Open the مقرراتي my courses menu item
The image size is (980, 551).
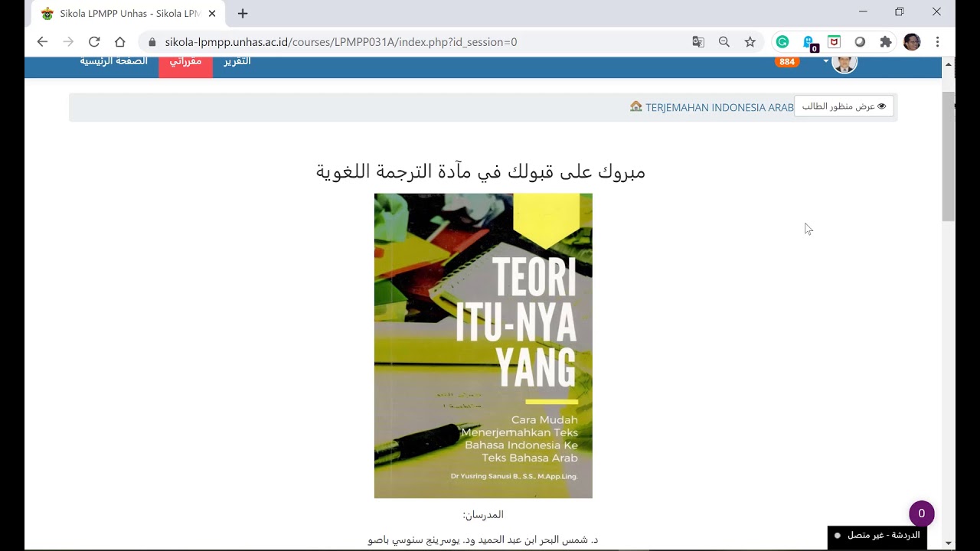pos(185,61)
